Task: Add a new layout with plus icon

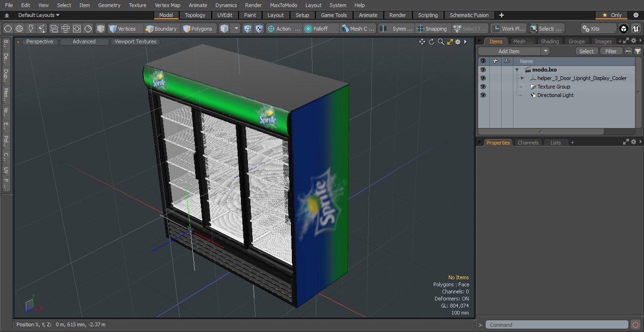Action: (502, 15)
